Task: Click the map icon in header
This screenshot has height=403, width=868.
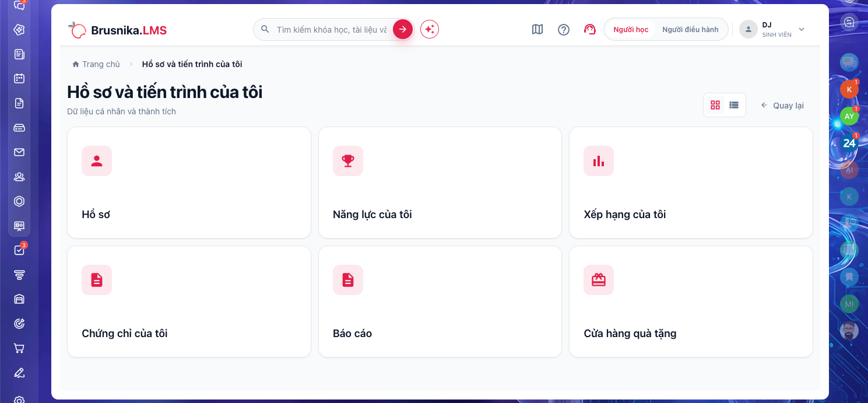Action: coord(537,29)
